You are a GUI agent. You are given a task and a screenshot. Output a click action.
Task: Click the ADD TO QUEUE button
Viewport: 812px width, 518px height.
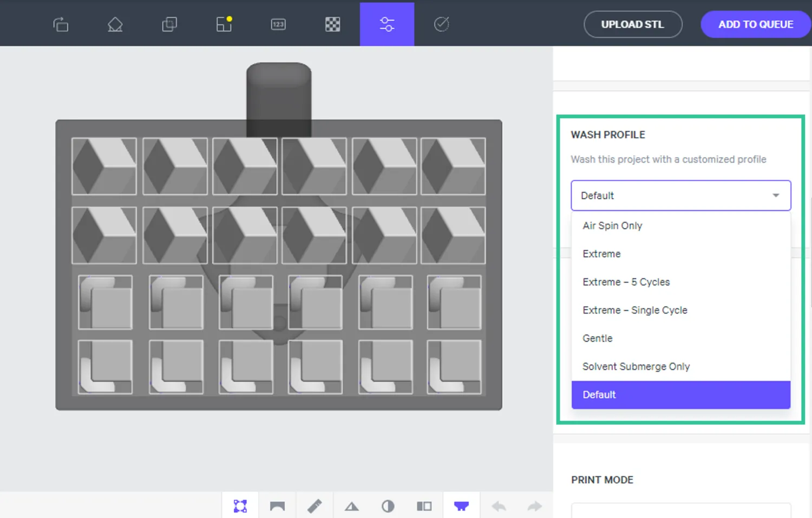pos(756,24)
